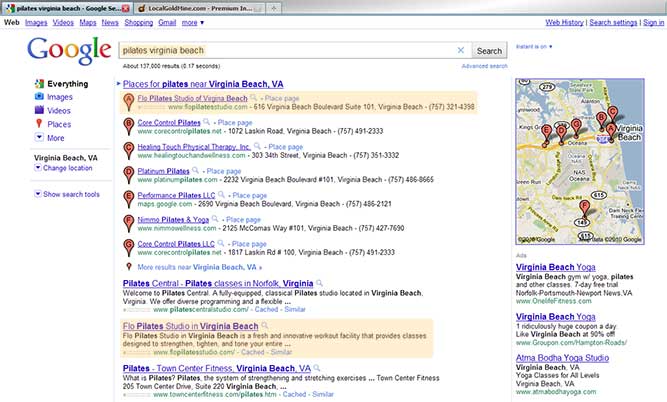Click the small pin beside More results near Virginia Beach

point(129,266)
